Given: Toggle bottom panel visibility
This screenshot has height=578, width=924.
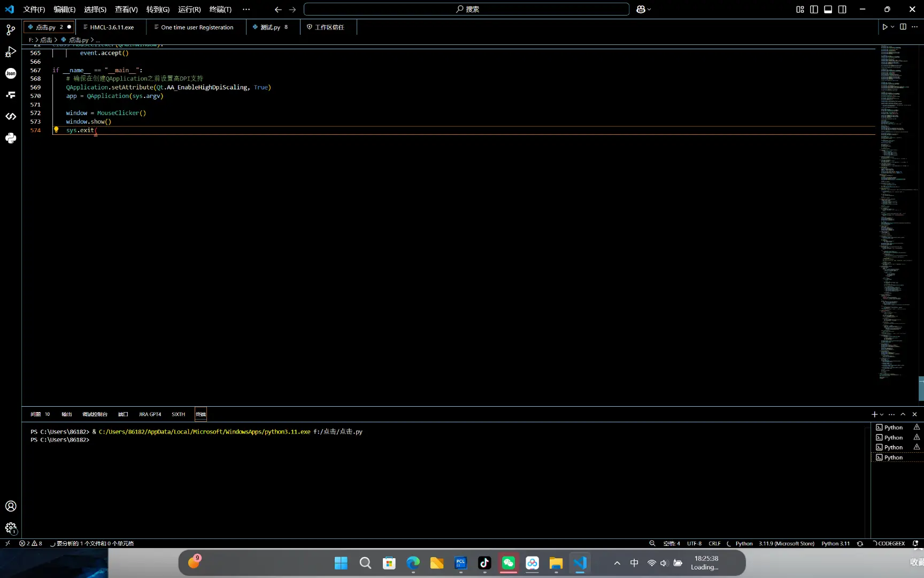Looking at the screenshot, I should 828,10.
